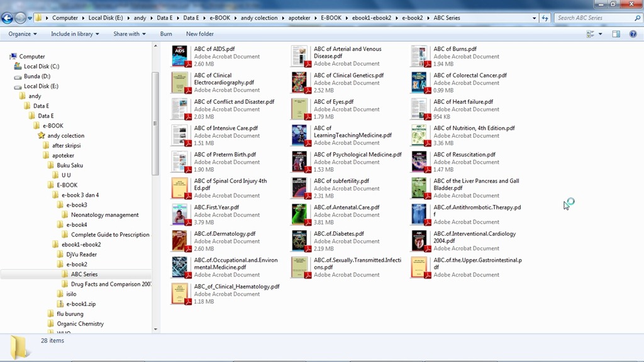Select ABC of Conflict and Disaster.pdf filename
This screenshot has width=644, height=362.
point(234,102)
